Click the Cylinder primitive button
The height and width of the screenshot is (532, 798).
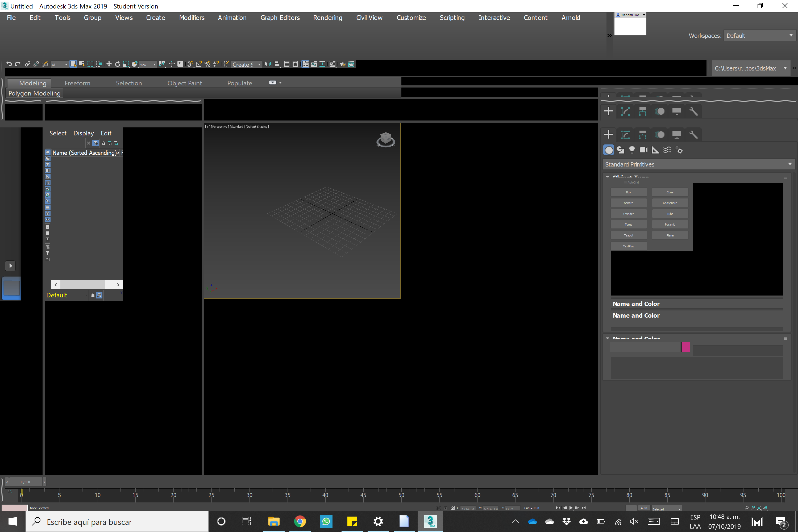628,214
